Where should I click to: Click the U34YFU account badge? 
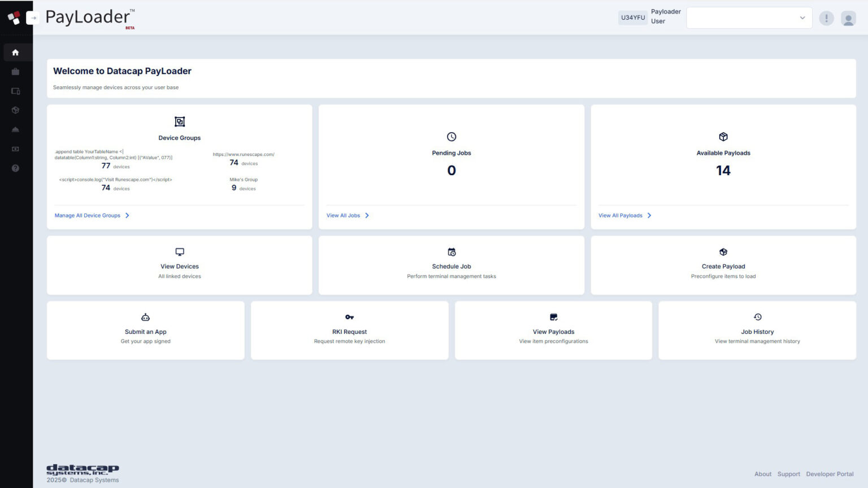[633, 18]
